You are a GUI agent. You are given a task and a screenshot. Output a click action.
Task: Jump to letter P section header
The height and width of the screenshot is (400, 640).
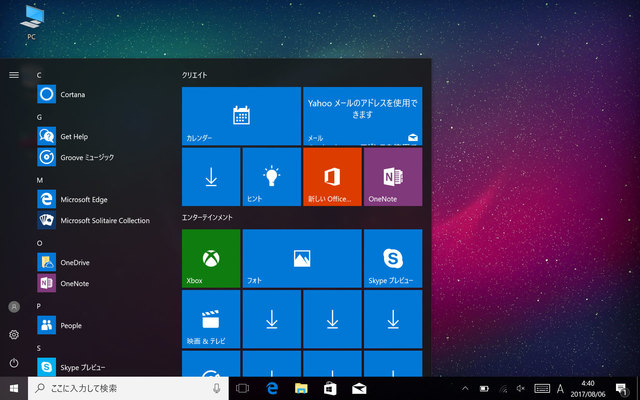point(39,306)
